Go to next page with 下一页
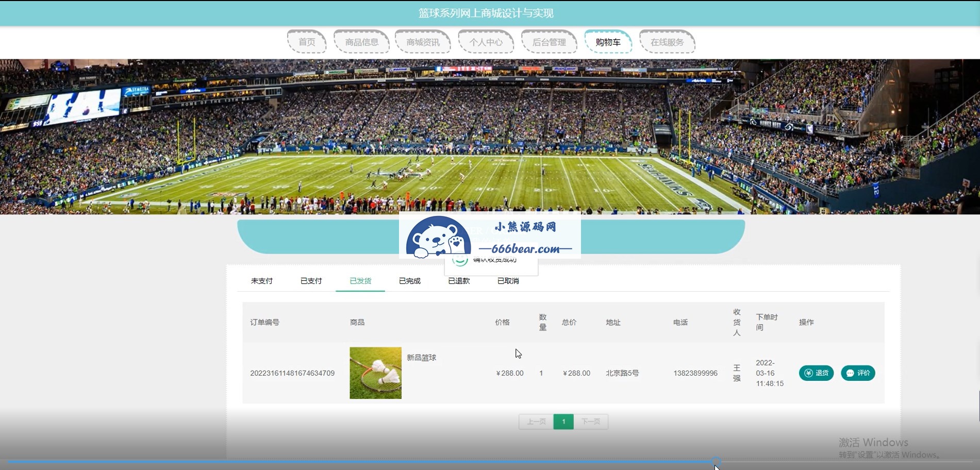Image resolution: width=980 pixels, height=470 pixels. tap(591, 422)
